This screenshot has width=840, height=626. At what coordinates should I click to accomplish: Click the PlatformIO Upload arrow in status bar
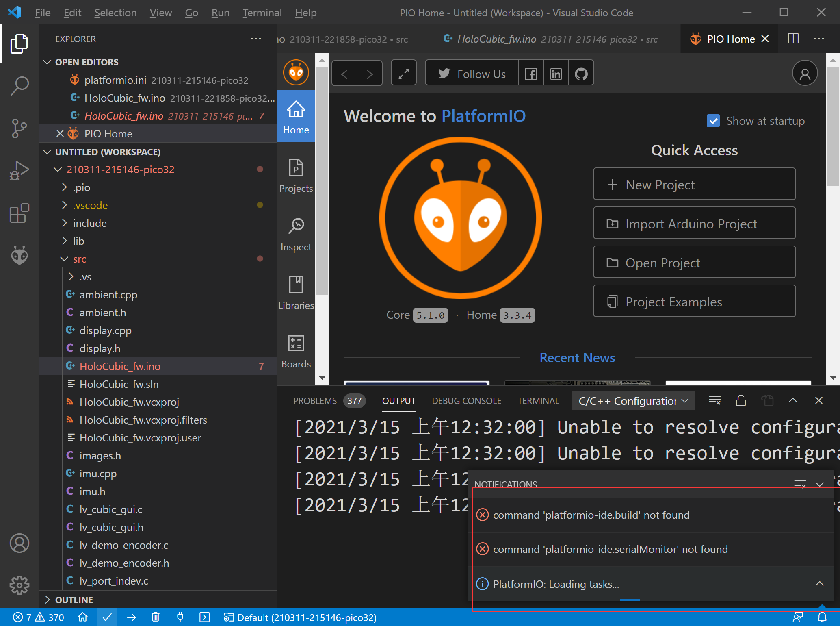(131, 617)
